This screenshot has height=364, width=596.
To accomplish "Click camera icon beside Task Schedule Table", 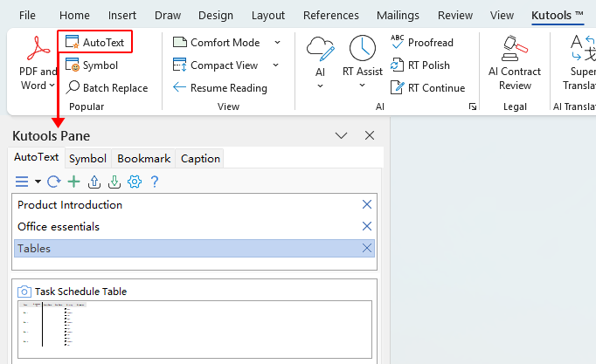I will pos(24,292).
